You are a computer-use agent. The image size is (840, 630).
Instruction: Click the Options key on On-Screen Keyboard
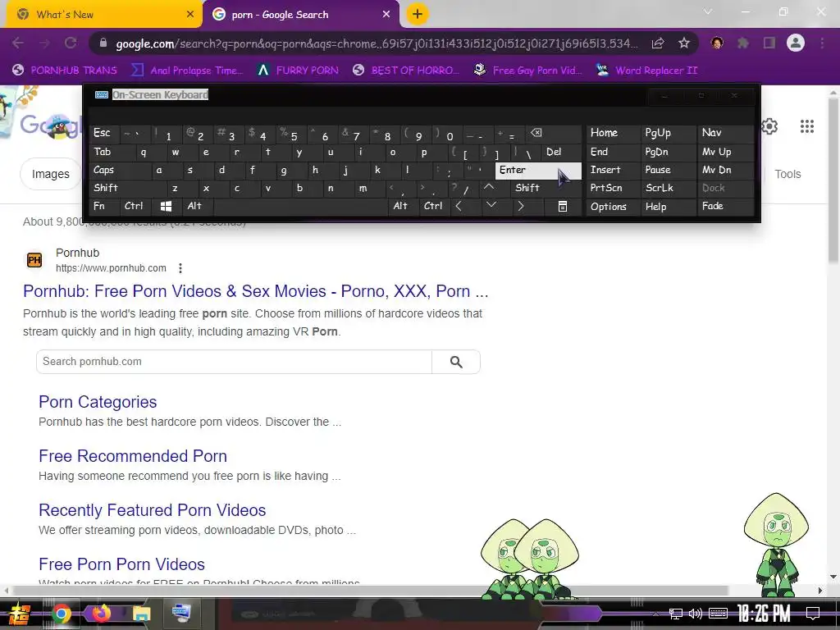click(613, 206)
